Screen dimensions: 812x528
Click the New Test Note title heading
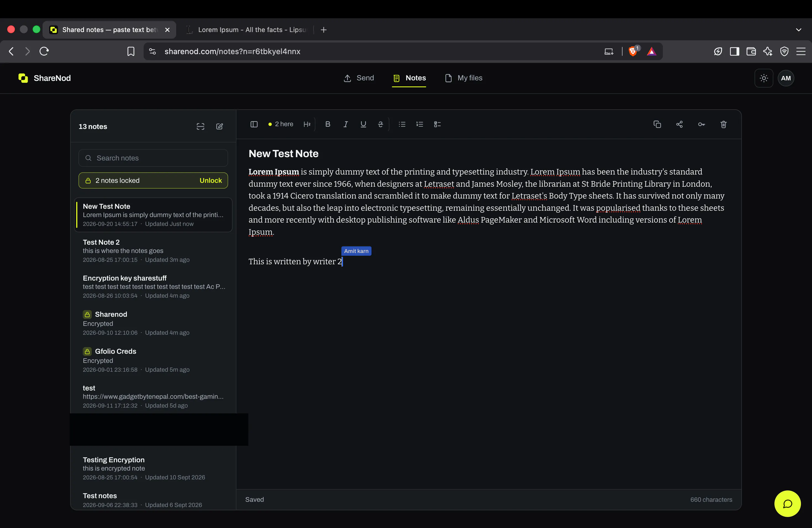284,154
